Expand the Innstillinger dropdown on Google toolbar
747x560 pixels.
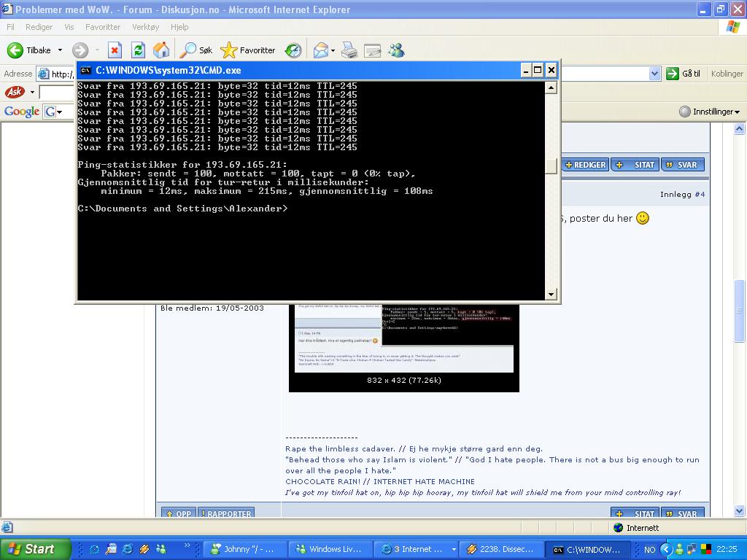coord(710,112)
